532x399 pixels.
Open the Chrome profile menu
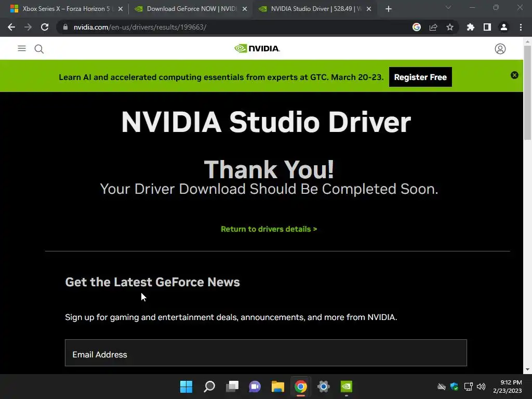[x=504, y=27]
